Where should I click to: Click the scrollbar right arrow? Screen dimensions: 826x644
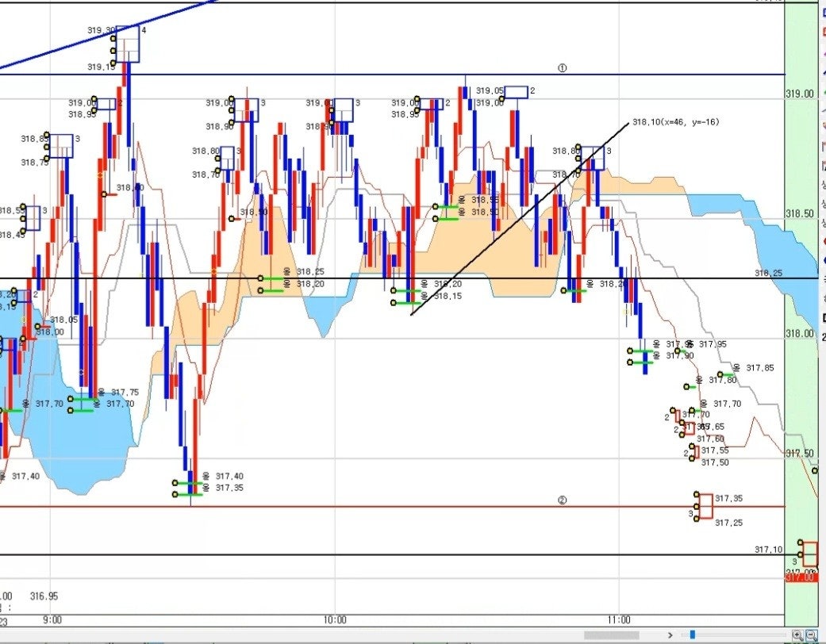(670, 635)
